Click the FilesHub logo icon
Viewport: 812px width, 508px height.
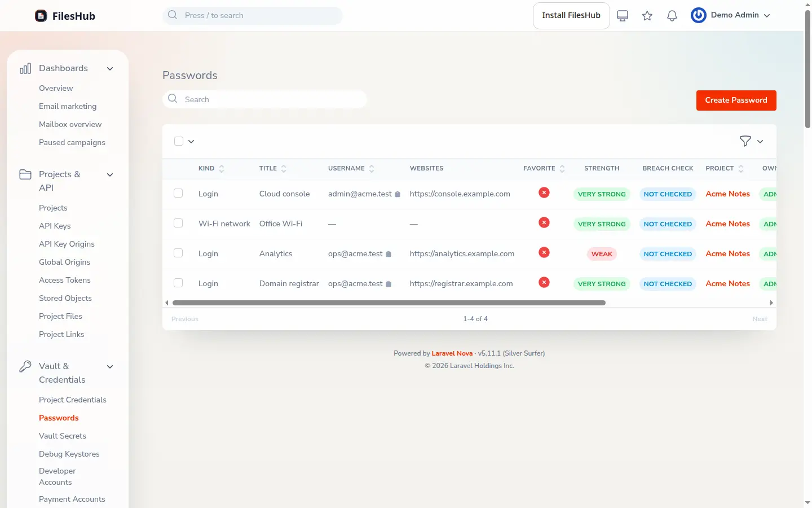(x=41, y=16)
